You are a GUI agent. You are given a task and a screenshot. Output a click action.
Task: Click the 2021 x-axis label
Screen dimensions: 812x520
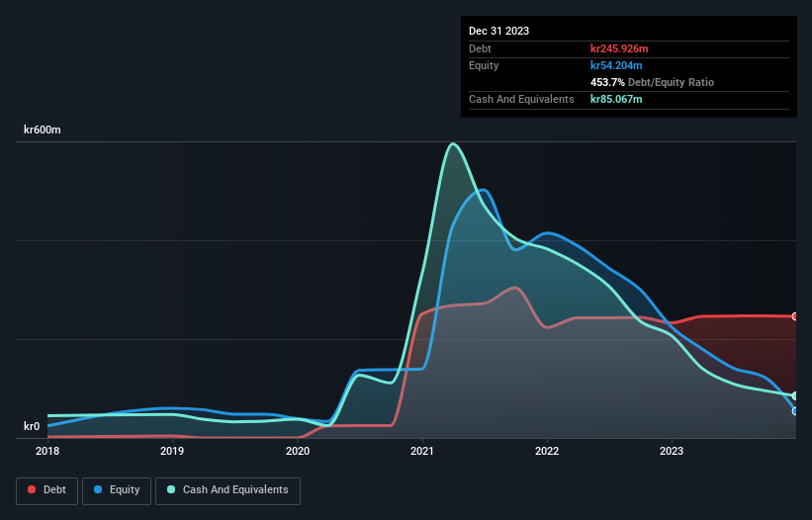point(422,451)
